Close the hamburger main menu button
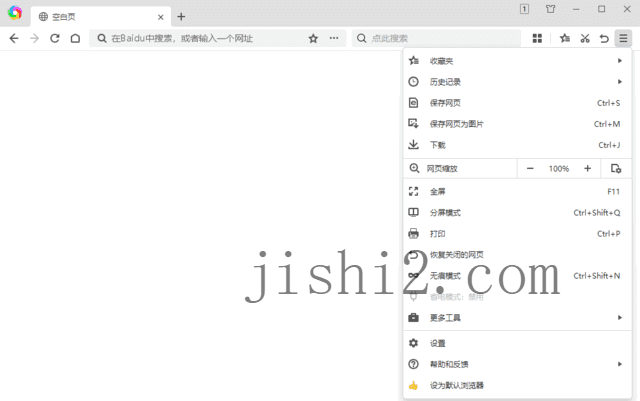Screen dimensions: 640x401 pos(623,38)
